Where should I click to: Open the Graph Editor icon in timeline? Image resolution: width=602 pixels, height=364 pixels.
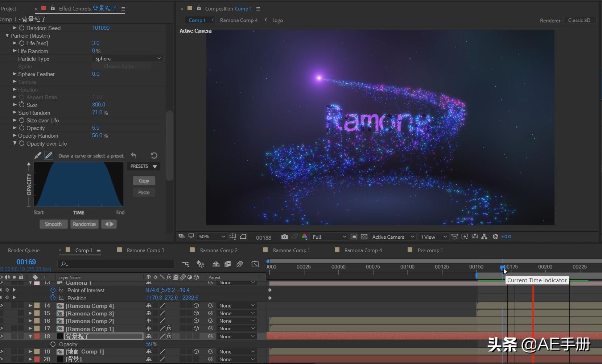point(255,264)
